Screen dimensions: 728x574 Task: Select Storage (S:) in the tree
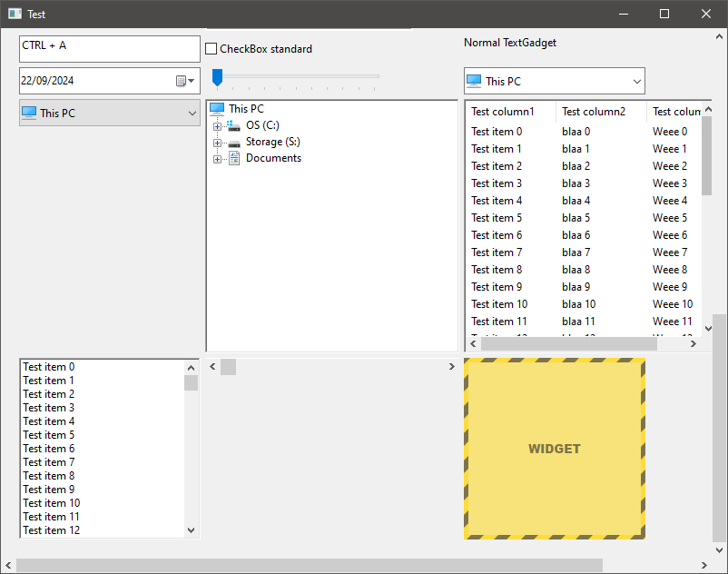tap(273, 142)
